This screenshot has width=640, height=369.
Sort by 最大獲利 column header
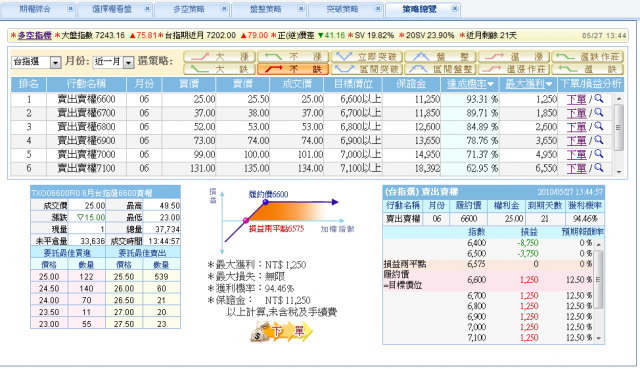529,84
